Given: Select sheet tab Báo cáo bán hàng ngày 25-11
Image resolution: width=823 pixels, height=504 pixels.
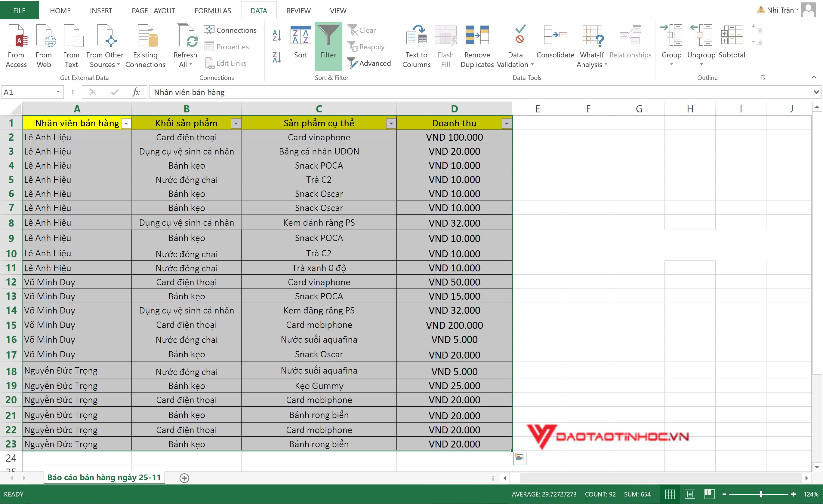Looking at the screenshot, I should 104,478.
